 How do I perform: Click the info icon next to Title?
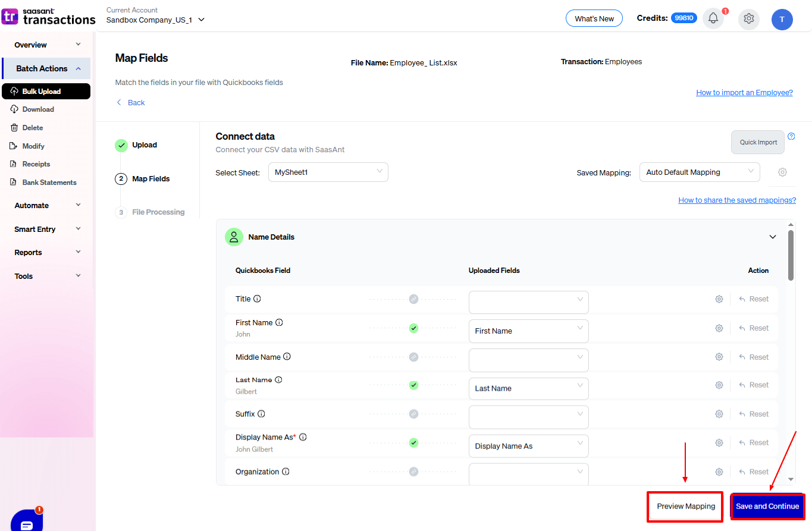(x=258, y=299)
